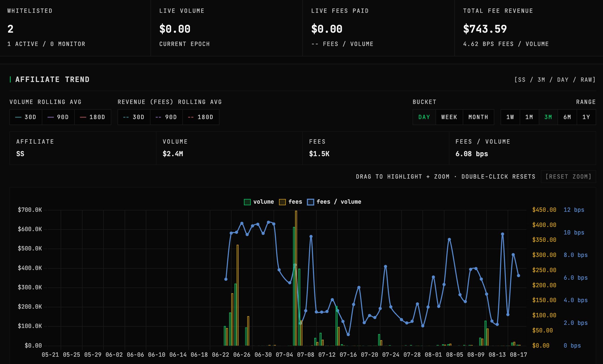This screenshot has height=364, width=603.
Task: Set range to 3M
Action: click(548, 117)
